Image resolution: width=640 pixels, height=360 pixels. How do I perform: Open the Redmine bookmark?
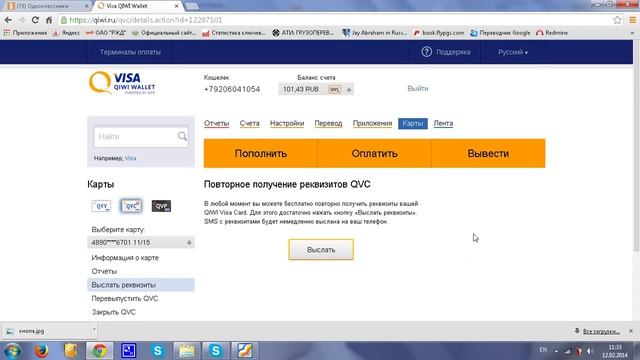(x=552, y=33)
